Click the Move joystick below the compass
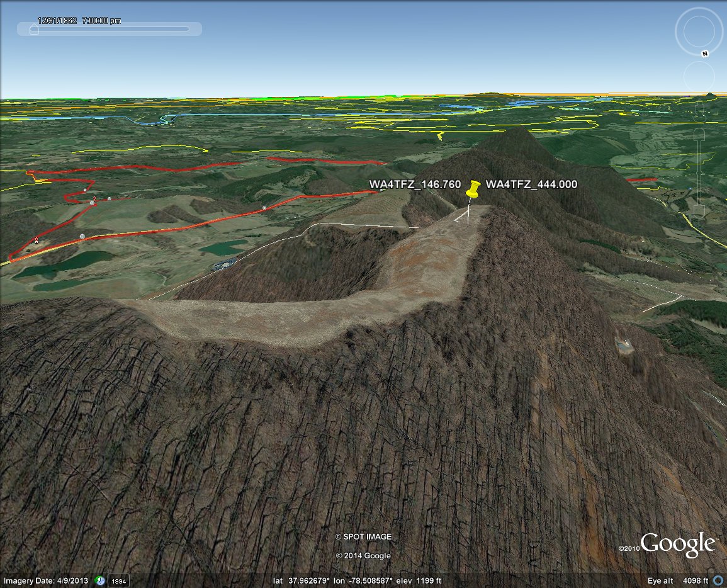Viewport: 727px width, 588px height. [699, 77]
